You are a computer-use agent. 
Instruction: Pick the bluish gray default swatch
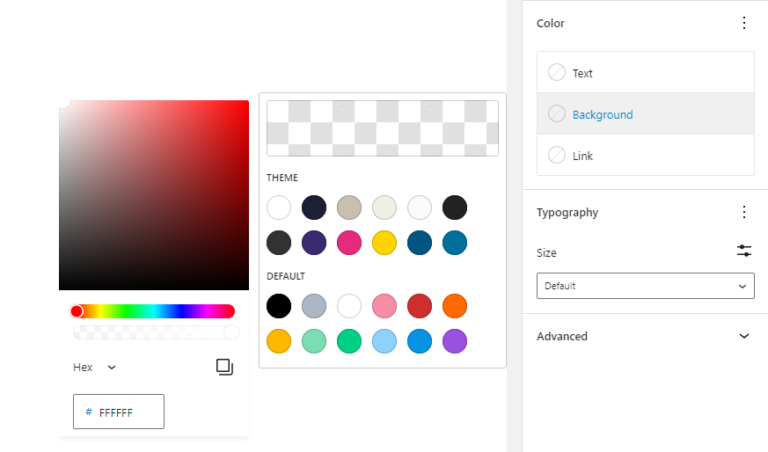[314, 306]
